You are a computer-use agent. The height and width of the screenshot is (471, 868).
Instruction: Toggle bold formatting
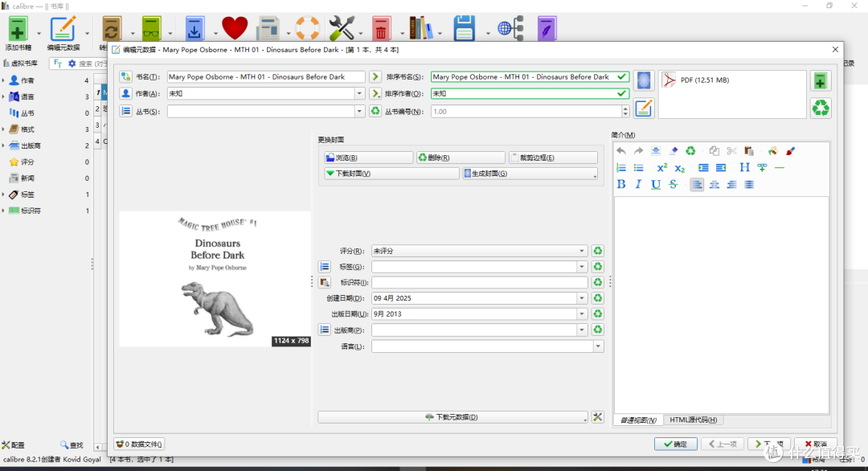(621, 184)
